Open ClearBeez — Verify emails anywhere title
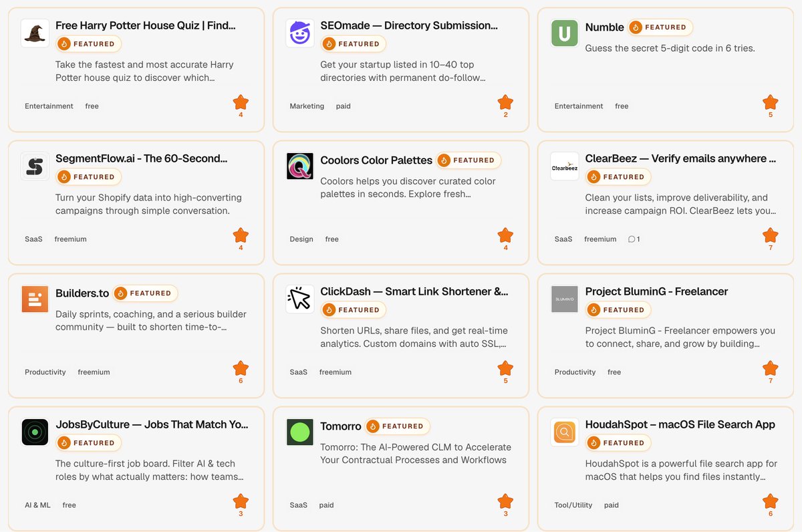 (680, 158)
